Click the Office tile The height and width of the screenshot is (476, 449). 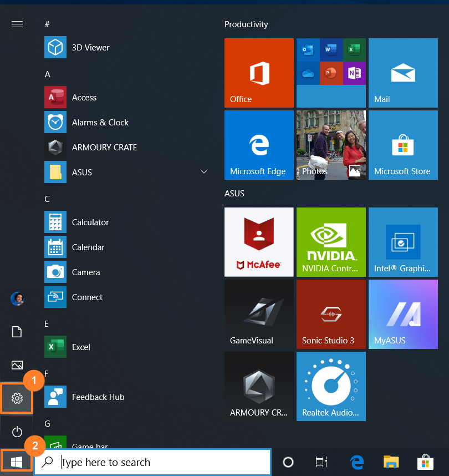pyautogui.click(x=259, y=73)
